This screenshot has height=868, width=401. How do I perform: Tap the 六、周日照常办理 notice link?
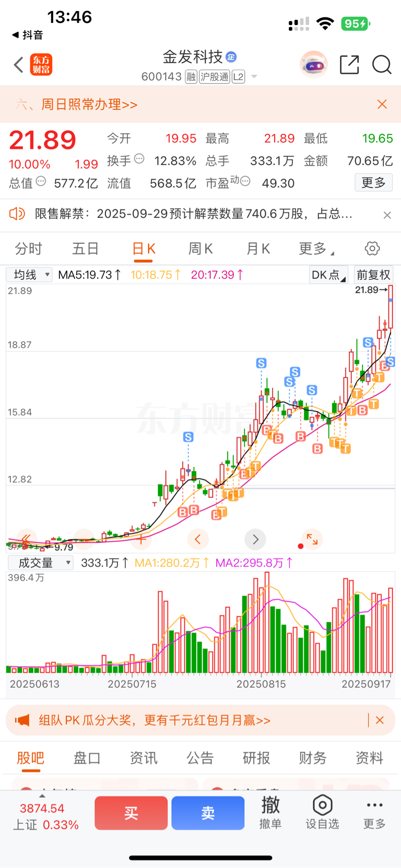point(77,104)
